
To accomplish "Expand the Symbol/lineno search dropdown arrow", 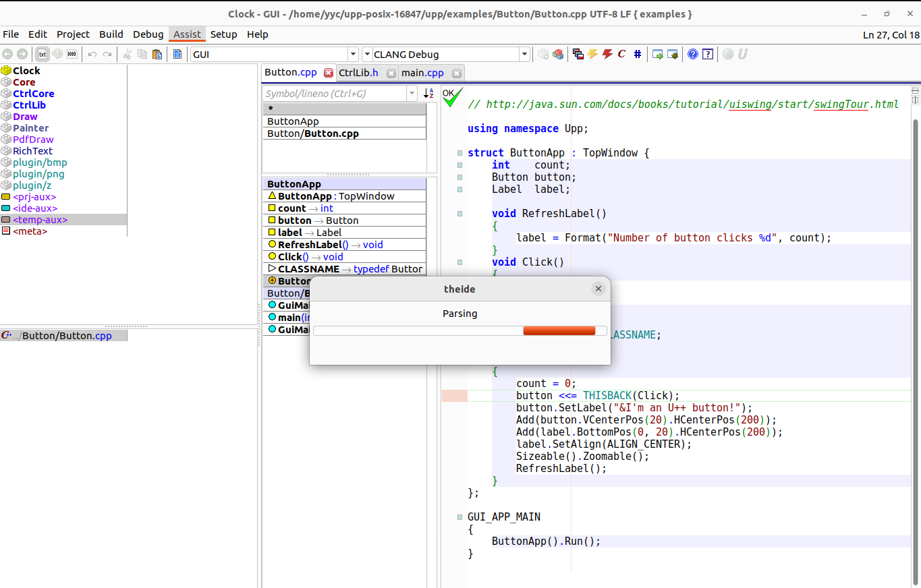I will (412, 94).
